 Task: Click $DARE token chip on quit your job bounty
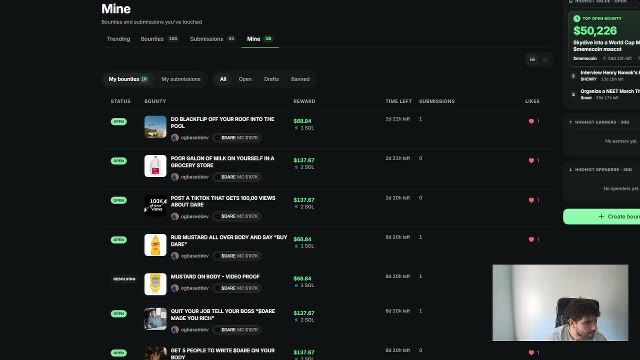237,330
